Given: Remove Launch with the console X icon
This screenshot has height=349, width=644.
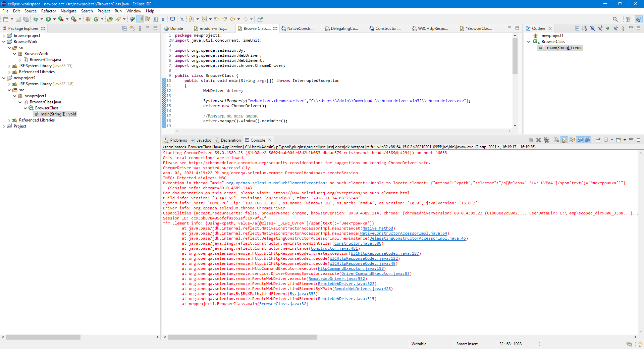Looking at the screenshot, I should click(x=538, y=140).
